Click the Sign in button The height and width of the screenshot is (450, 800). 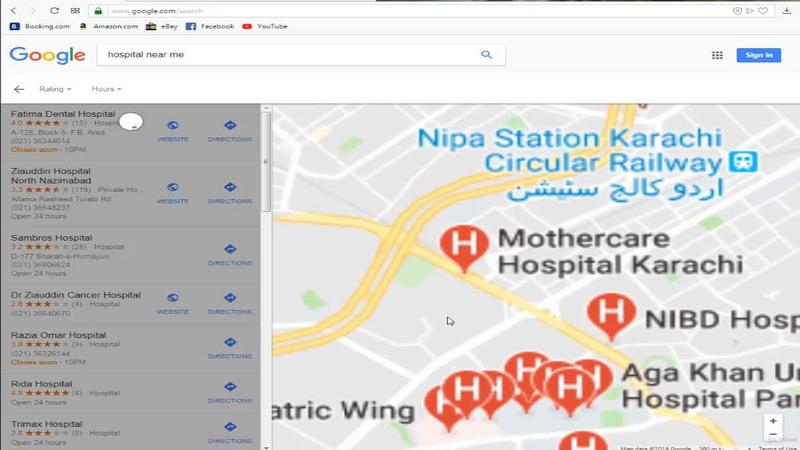click(x=759, y=55)
